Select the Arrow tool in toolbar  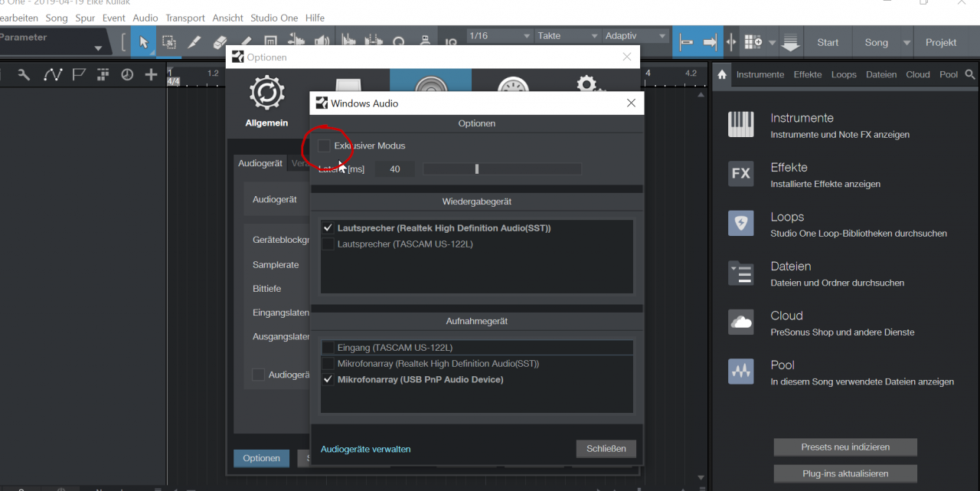point(143,42)
